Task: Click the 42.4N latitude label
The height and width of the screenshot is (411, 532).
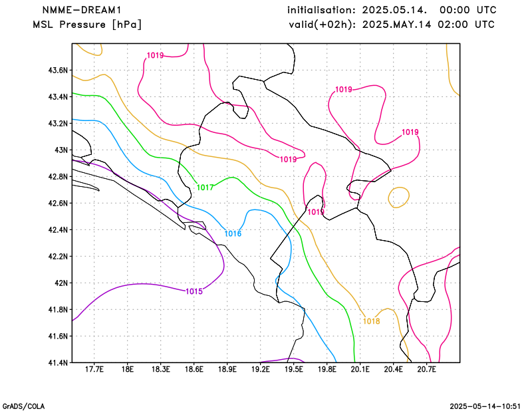Action: pos(58,230)
